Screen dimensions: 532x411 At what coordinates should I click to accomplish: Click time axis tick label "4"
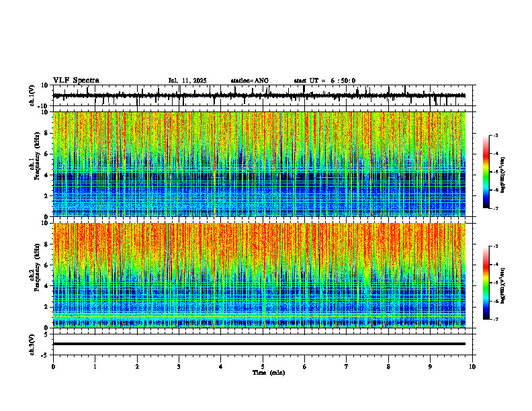pyautogui.click(x=221, y=367)
